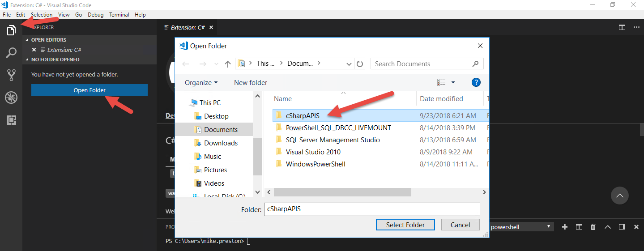Open the powershell terminal selector dropdown
Viewport: 644px width, 251px height.
521,227
